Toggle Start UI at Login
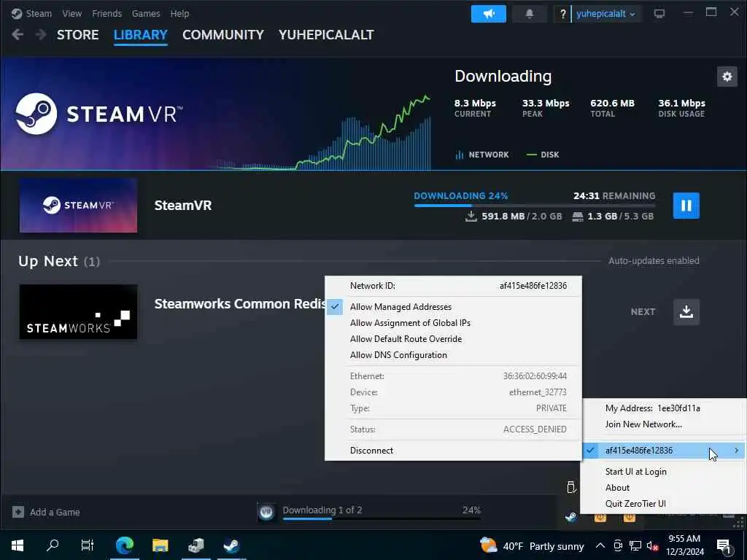747x560 pixels. [663, 472]
